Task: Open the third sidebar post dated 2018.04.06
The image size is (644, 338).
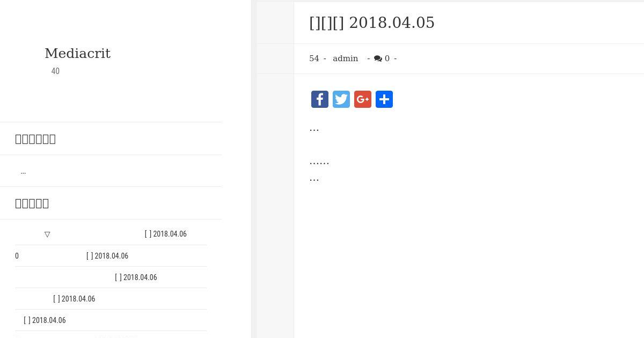Action: [x=86, y=277]
